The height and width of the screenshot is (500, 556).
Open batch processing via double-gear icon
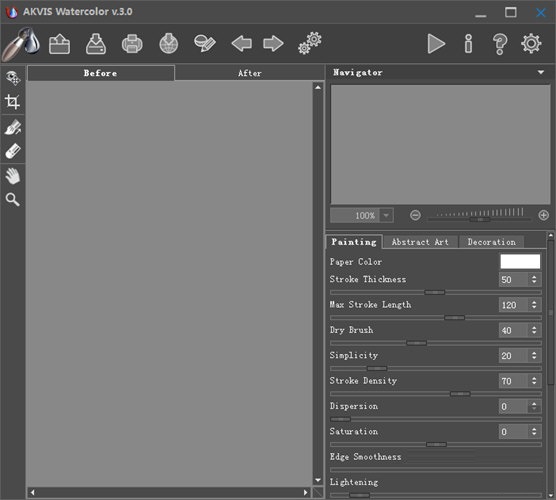coord(310,43)
